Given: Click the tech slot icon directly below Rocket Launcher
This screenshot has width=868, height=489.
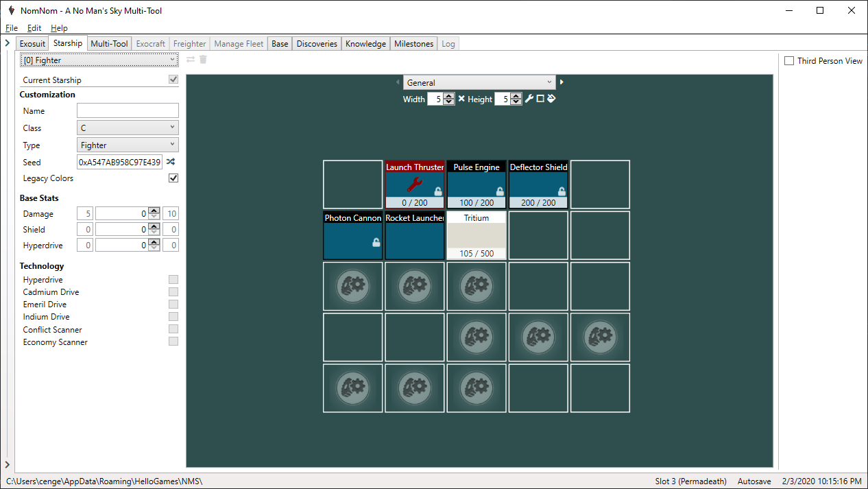Looking at the screenshot, I should (415, 287).
